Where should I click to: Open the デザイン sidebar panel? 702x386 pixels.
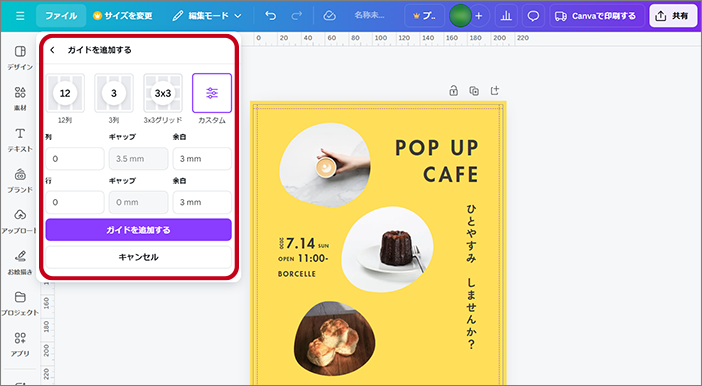pyautogui.click(x=20, y=58)
